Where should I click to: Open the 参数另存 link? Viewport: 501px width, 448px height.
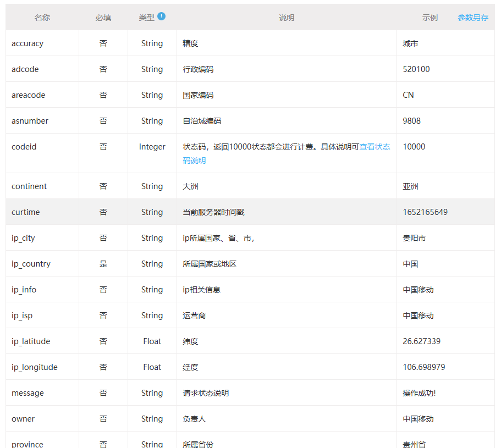[473, 18]
